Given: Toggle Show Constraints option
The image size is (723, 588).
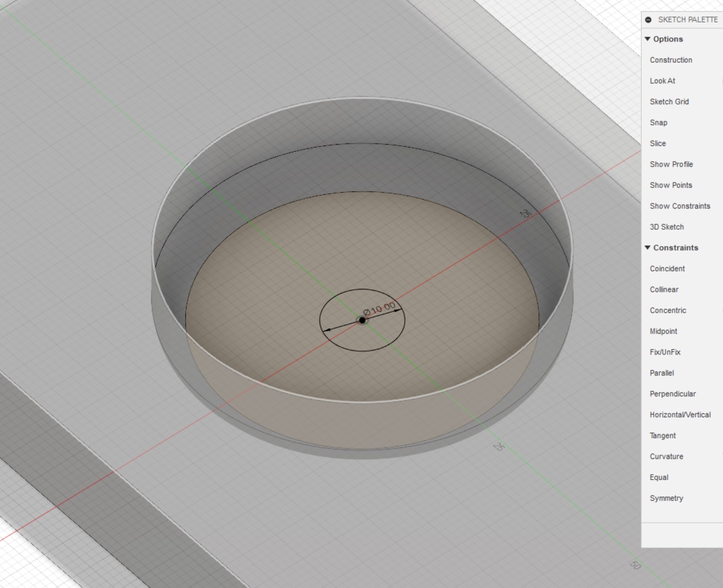Looking at the screenshot, I should tap(680, 206).
